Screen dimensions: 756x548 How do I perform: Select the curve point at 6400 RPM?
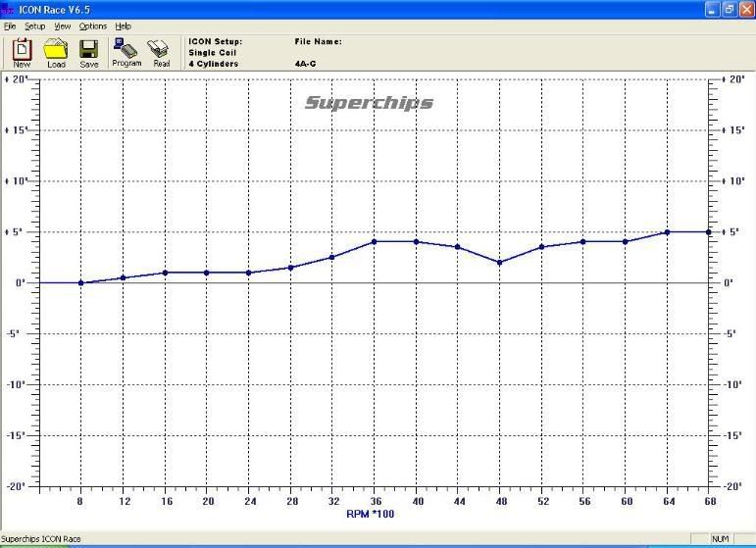pyautogui.click(x=668, y=232)
